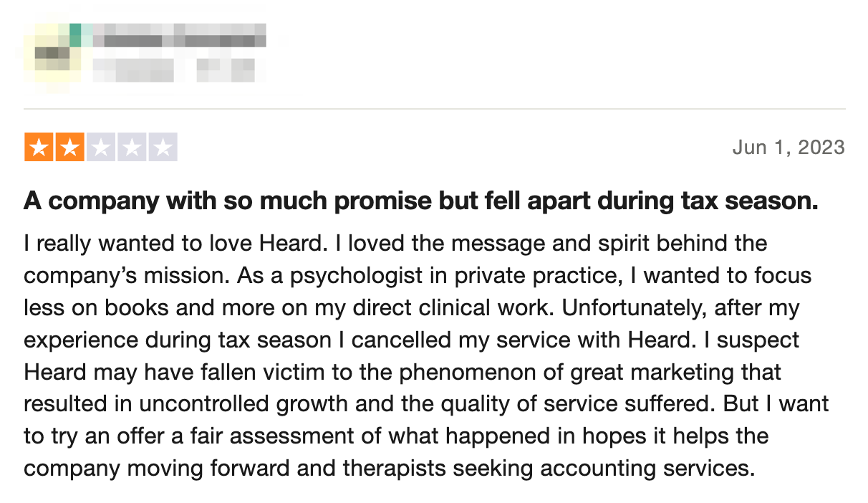868x503 pixels.
Task: Click the sentence "I really wanted to love Heard"
Action: coord(175,243)
